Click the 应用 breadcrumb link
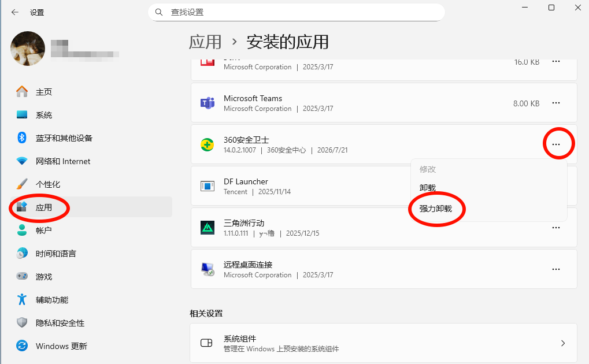The image size is (589, 364). 205,42
